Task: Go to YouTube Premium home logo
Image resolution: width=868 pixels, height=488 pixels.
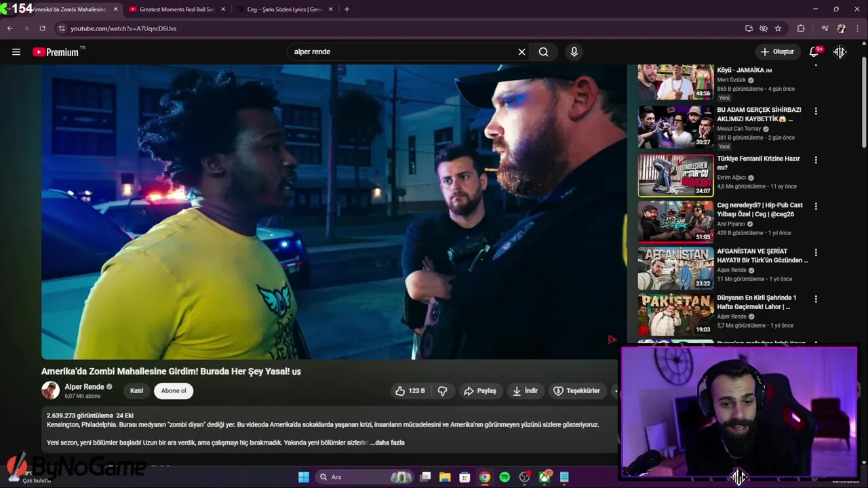Action: click(x=56, y=52)
